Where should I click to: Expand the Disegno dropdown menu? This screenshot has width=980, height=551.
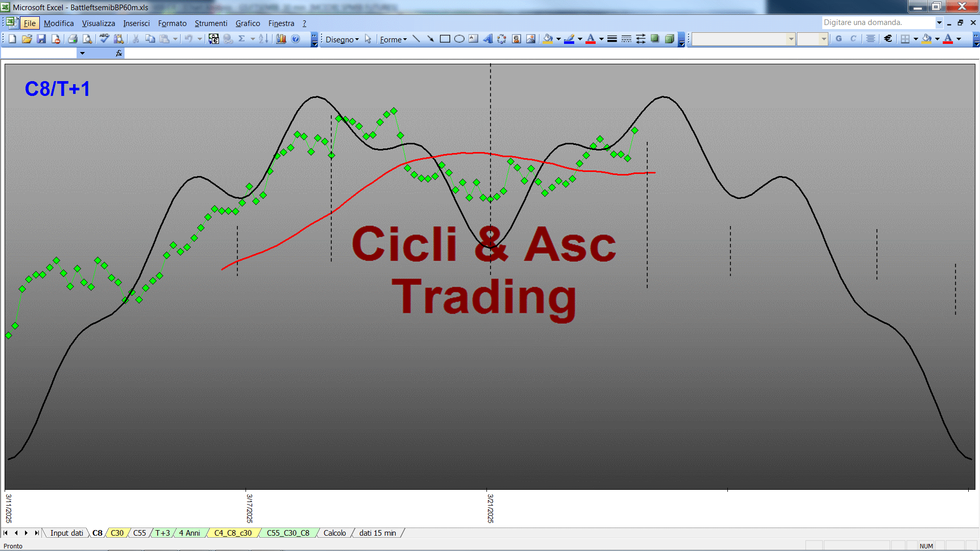click(x=342, y=39)
